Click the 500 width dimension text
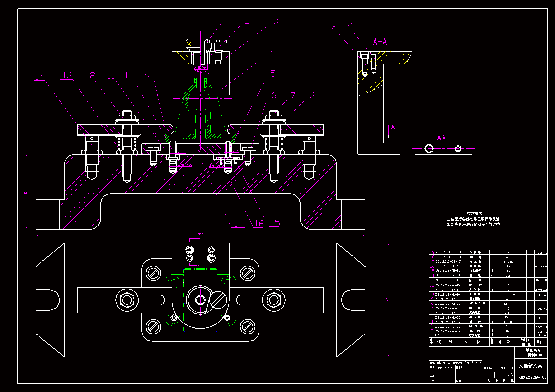Screen dimensions: 555x392 click(x=200, y=234)
